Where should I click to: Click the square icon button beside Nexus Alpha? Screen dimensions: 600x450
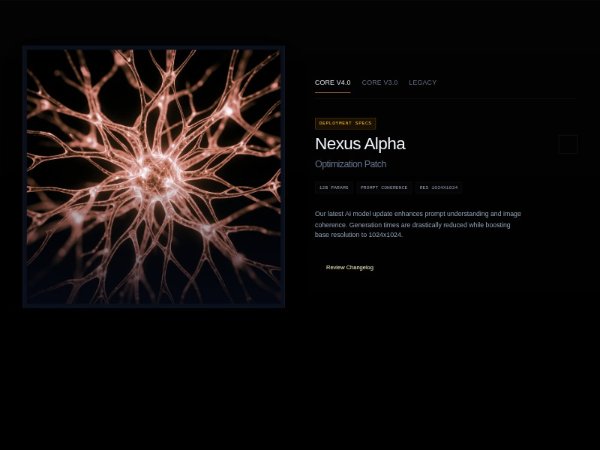pos(567,144)
